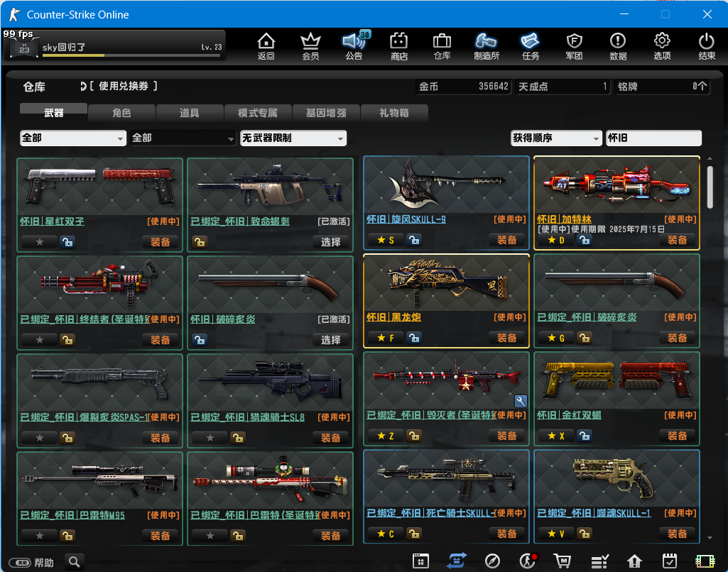Click the 怀旧 search input field
The height and width of the screenshot is (572, 728).
(x=653, y=138)
